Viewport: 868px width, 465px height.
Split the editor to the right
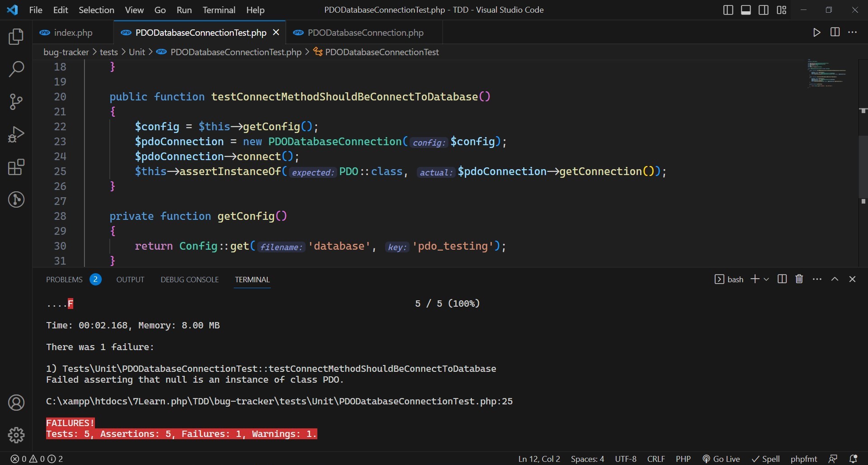[x=835, y=32]
